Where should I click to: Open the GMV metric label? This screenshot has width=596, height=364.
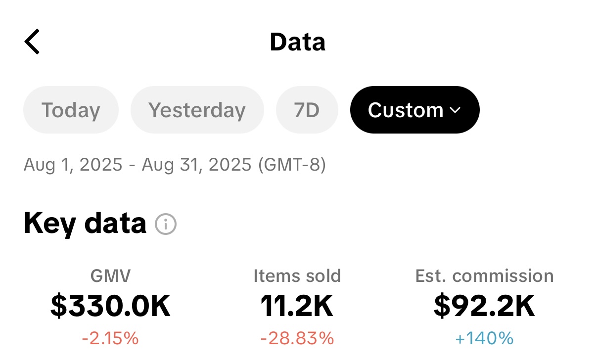click(110, 275)
